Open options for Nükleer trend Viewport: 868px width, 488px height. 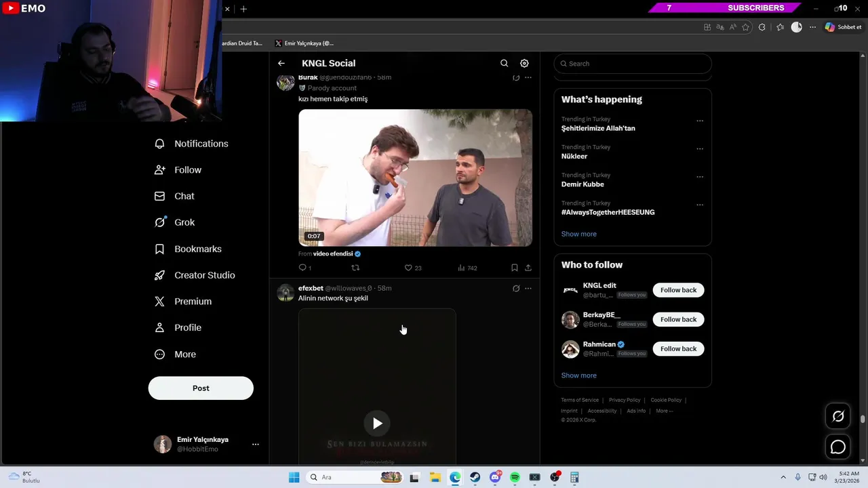700,149
